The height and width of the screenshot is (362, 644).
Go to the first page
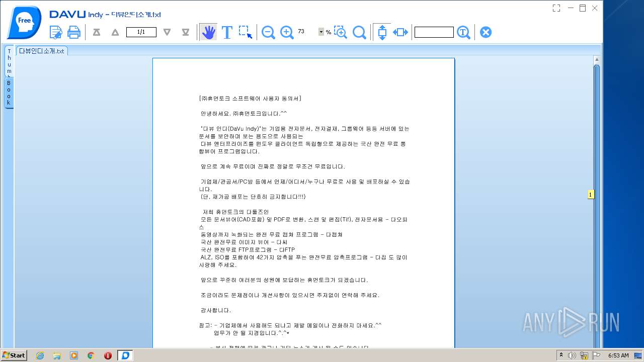click(97, 32)
